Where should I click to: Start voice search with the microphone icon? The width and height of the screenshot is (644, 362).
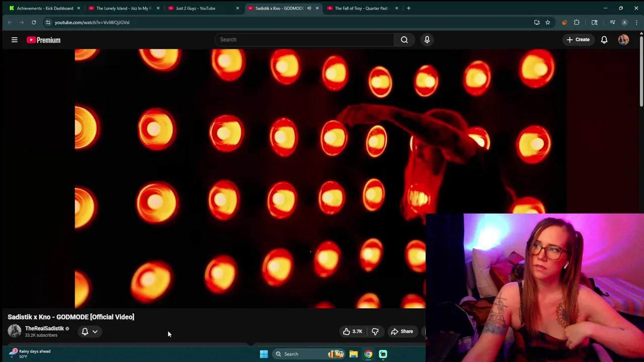[x=427, y=40]
